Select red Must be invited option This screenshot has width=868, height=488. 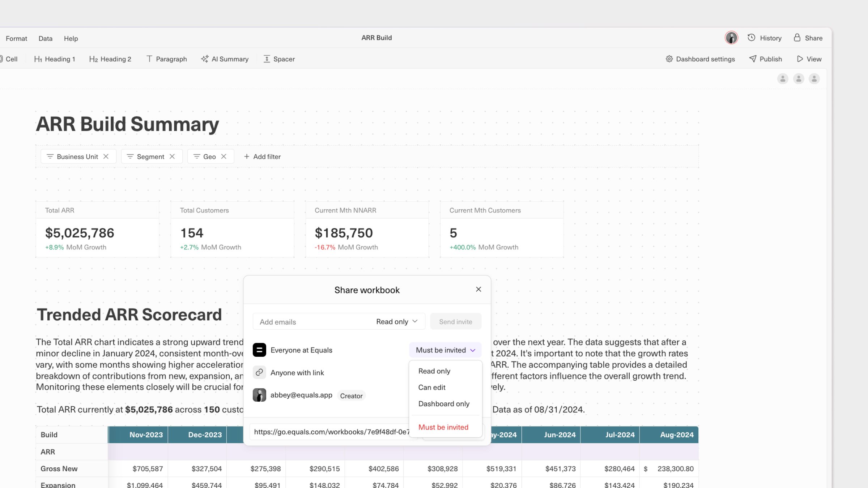pyautogui.click(x=443, y=427)
